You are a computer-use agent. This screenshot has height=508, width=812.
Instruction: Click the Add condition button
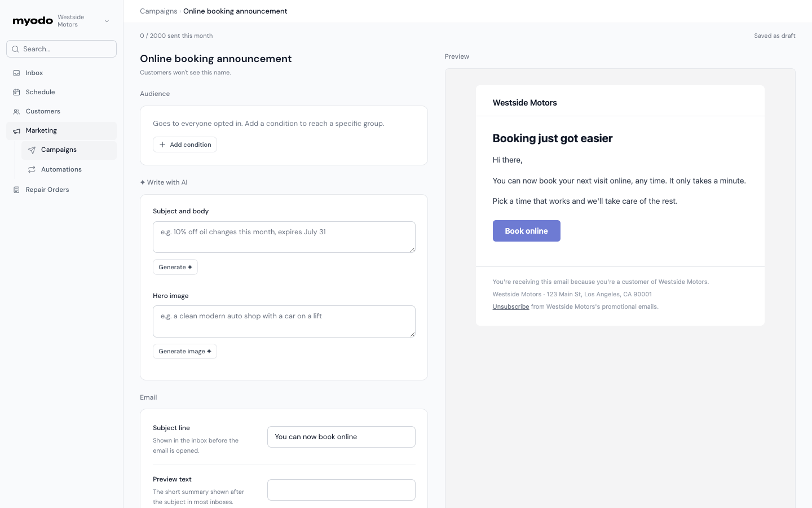pyautogui.click(x=185, y=144)
